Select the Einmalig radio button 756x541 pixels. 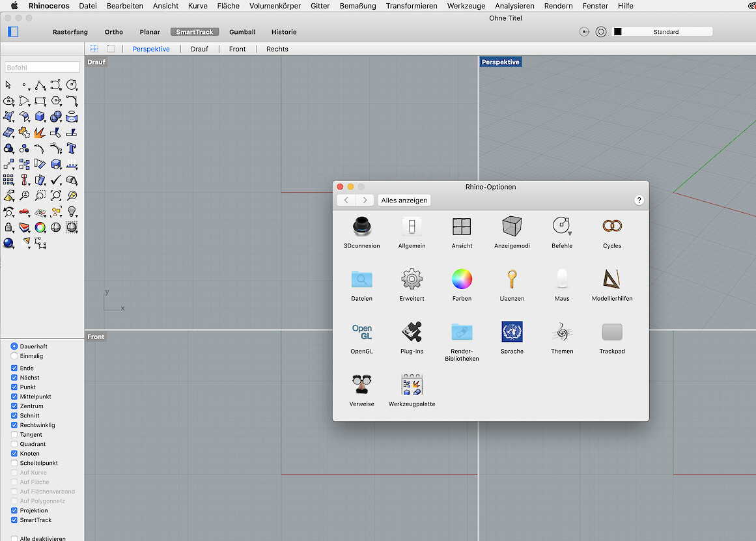[x=14, y=356]
